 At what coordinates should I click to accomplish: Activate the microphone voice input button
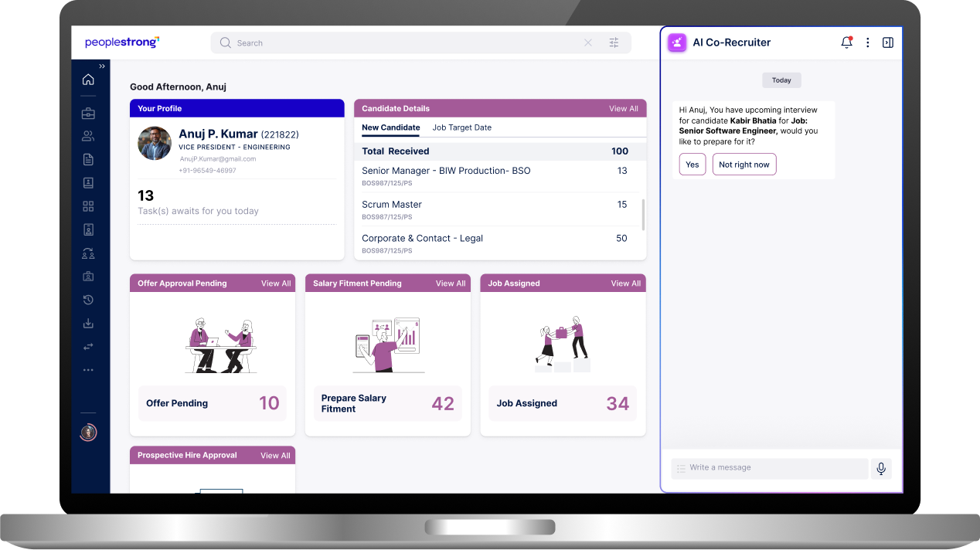[881, 468]
